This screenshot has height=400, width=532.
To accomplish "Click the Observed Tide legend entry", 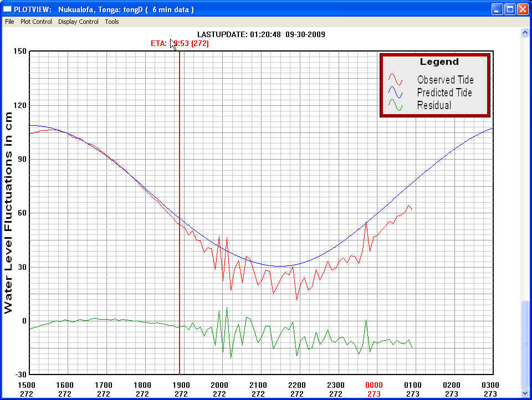I will [x=445, y=80].
